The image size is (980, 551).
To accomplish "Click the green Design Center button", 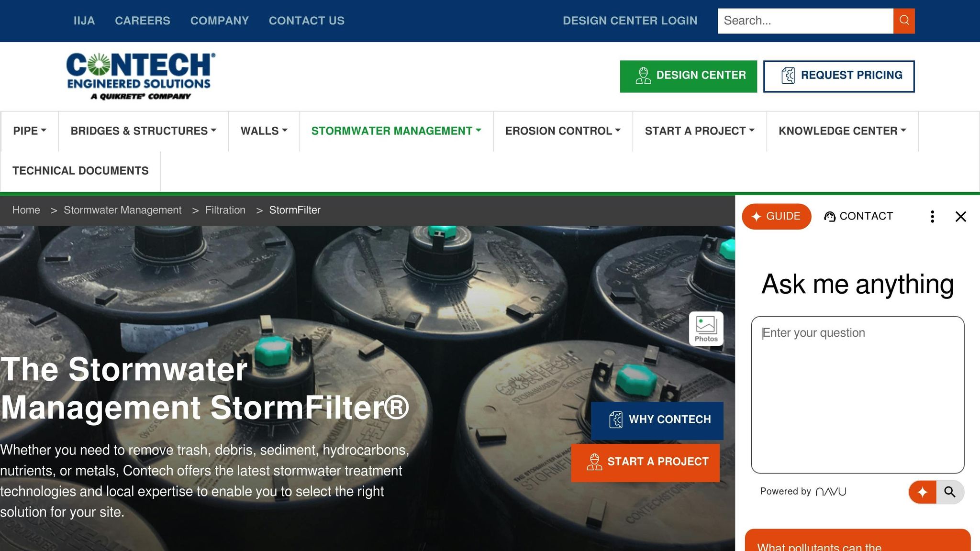I will pos(689,76).
